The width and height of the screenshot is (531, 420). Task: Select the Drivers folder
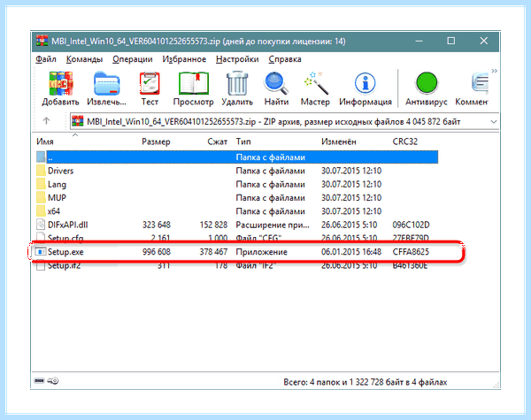(x=60, y=171)
